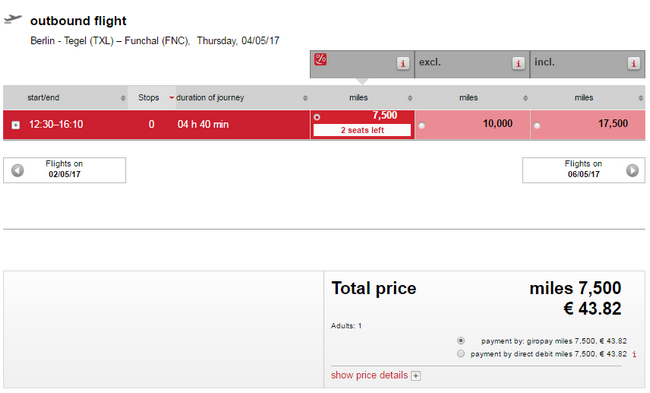Click the 04 h 40 min duration

point(203,124)
